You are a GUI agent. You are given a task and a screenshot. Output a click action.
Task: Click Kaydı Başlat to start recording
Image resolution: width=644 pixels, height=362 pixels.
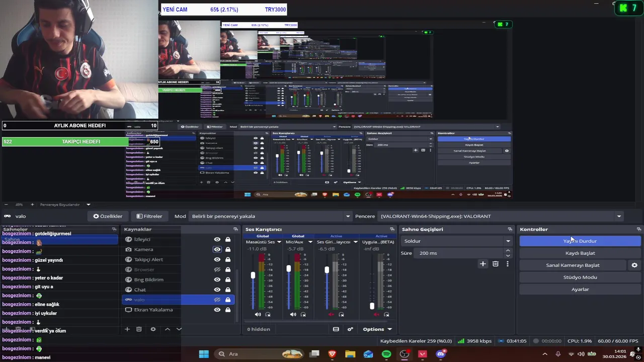tap(580, 253)
